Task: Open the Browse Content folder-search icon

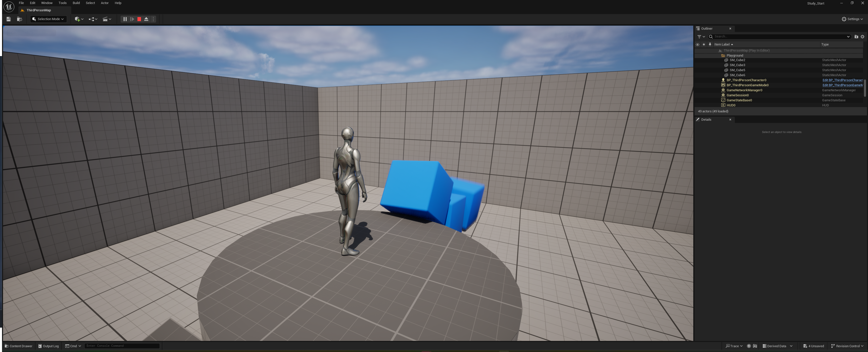Action: point(20,19)
